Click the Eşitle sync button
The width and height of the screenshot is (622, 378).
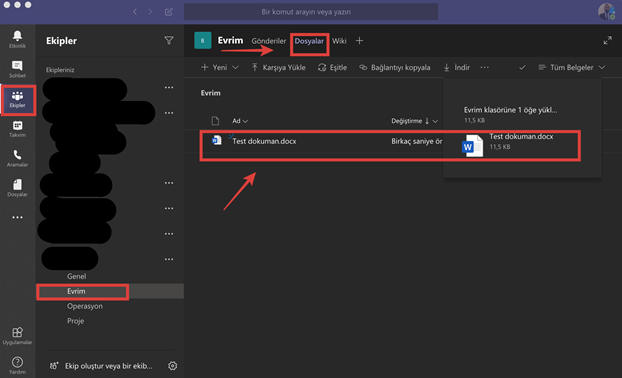332,67
